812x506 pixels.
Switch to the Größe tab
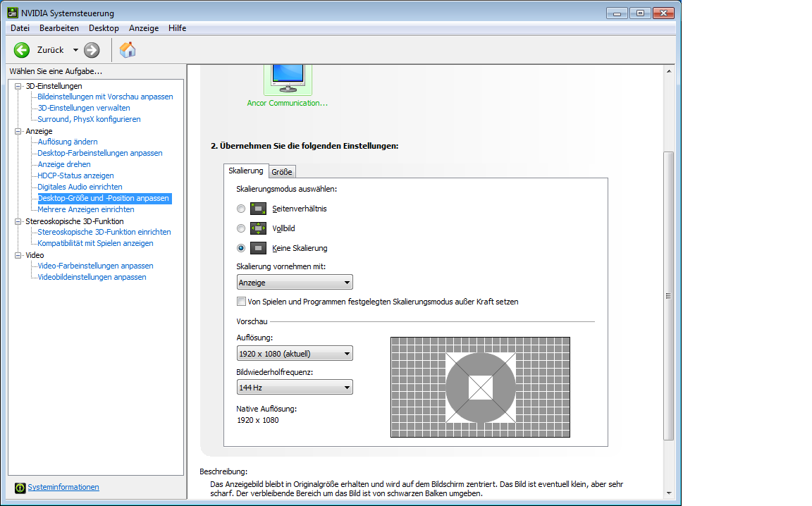click(x=282, y=171)
